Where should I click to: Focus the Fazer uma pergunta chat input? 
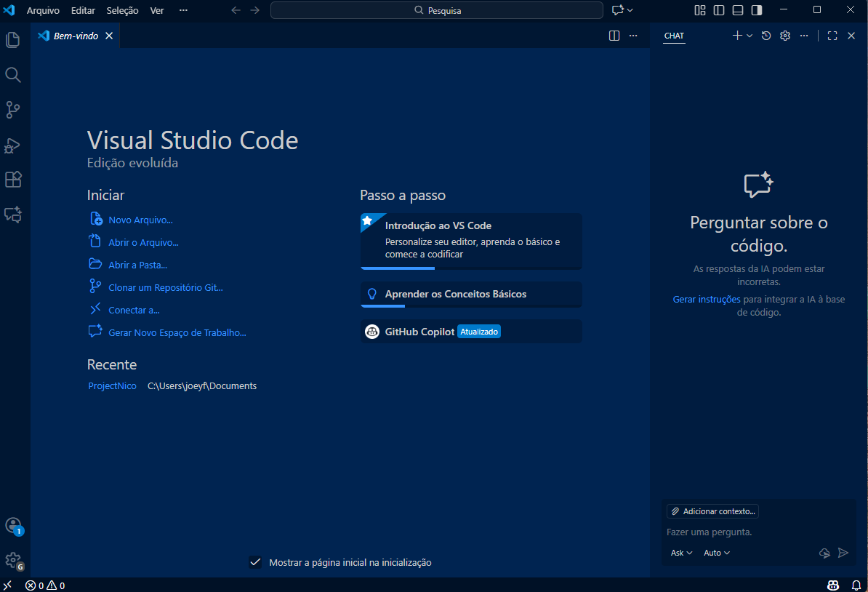(x=758, y=532)
